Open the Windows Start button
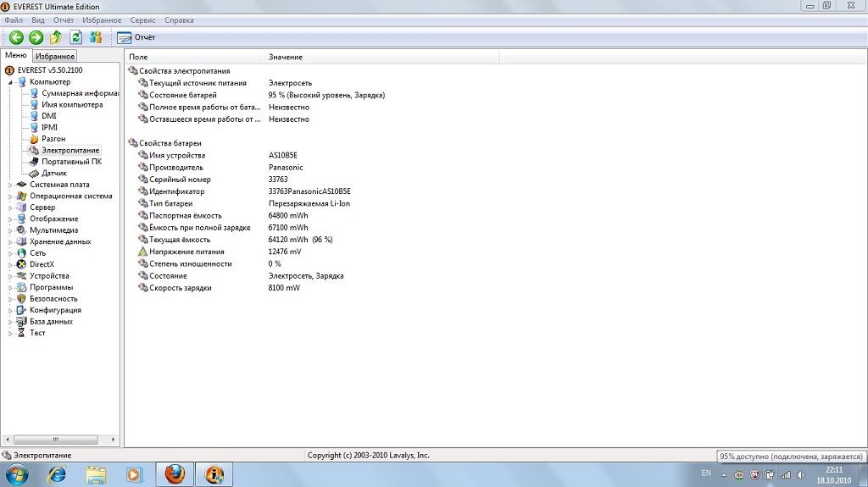This screenshot has width=868, height=487. coord(17,475)
